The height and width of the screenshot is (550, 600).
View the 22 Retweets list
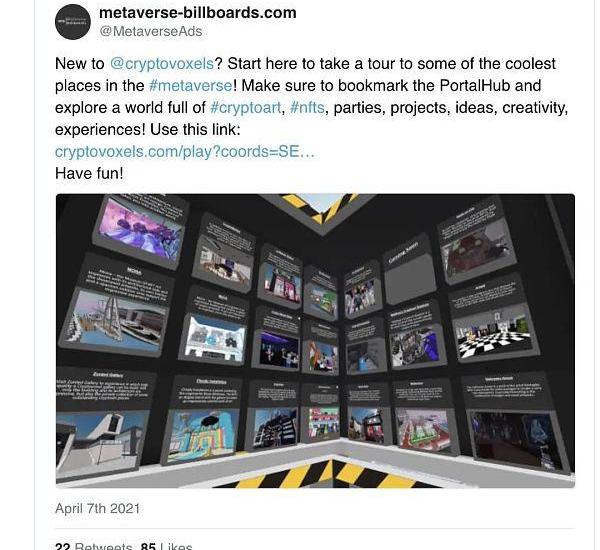[94, 545]
